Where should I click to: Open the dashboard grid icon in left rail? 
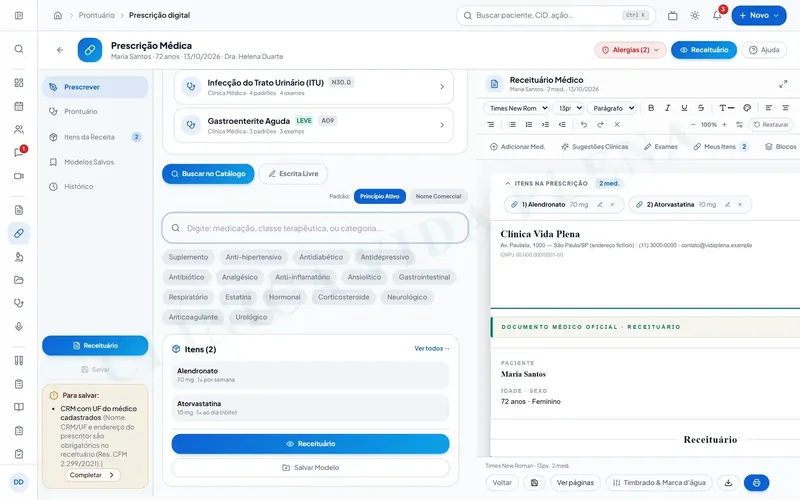click(x=19, y=83)
